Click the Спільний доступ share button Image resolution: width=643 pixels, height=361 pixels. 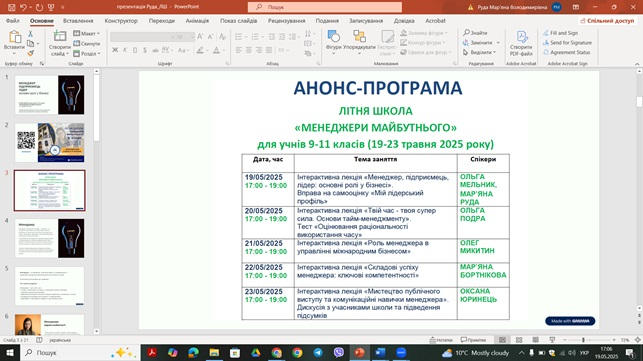coord(607,21)
